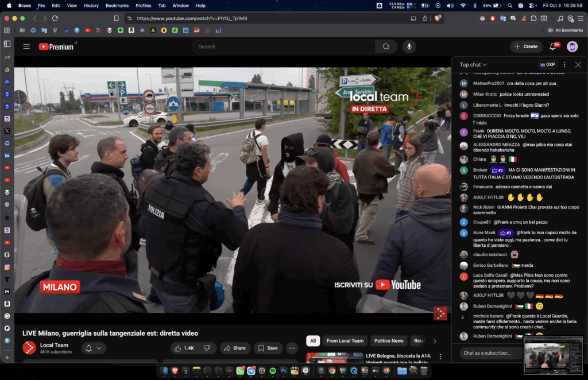Screen dimensions: 588x380
Task: Toggle the Brave sidebar panel button
Action: click(7, 44)
